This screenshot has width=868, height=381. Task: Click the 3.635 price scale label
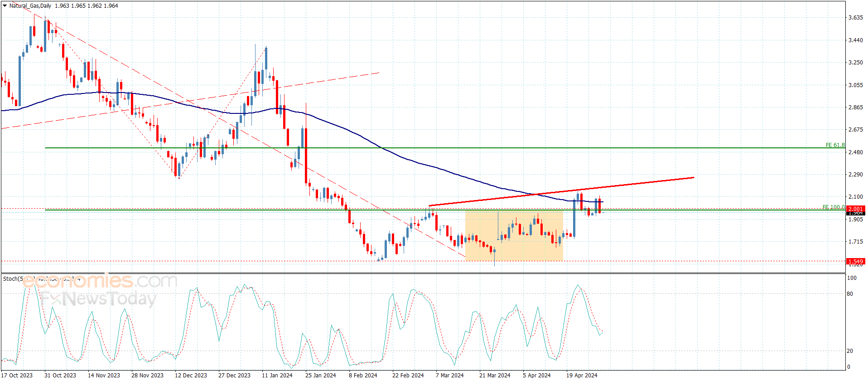click(x=855, y=18)
